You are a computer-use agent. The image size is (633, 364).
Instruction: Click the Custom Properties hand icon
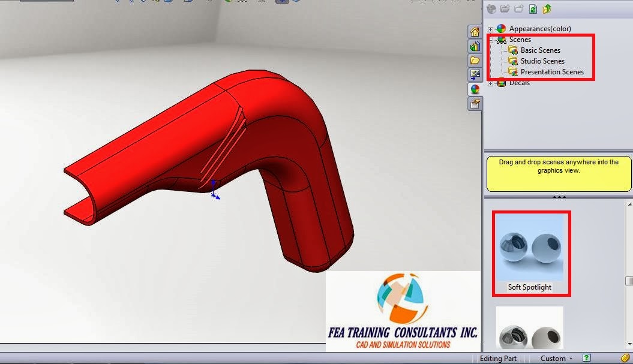(475, 104)
